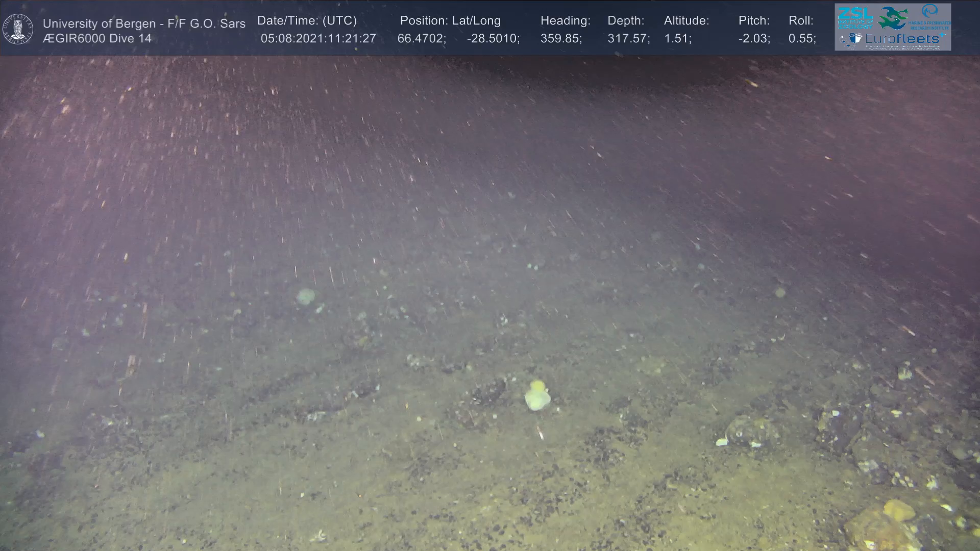This screenshot has height=551, width=980.
Task: Click the University of Bergen - F/F G.O. Sars text
Action: click(x=144, y=23)
